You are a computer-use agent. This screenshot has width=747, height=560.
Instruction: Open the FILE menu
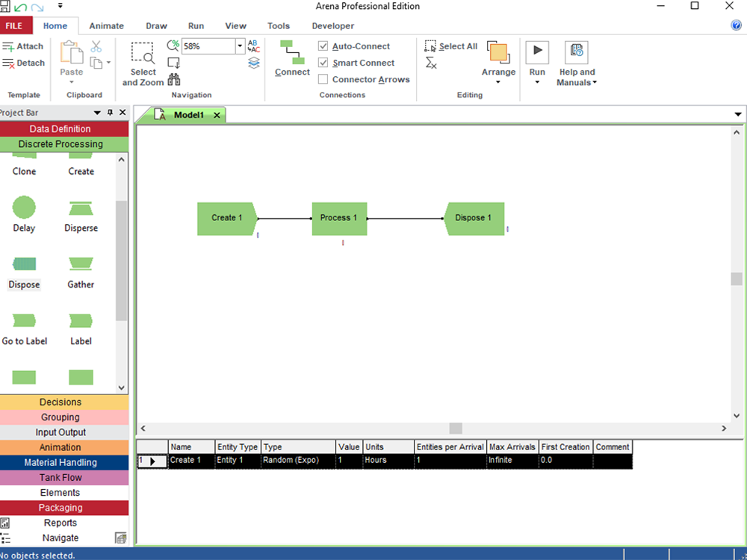pyautogui.click(x=14, y=26)
